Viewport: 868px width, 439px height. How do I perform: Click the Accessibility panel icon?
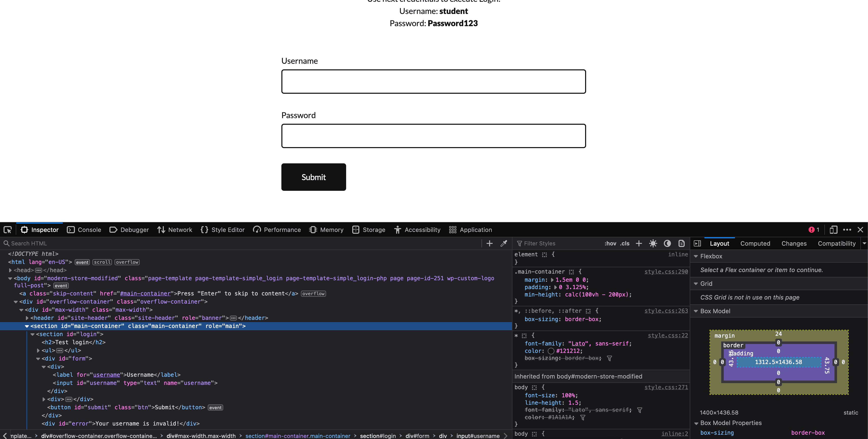(397, 230)
